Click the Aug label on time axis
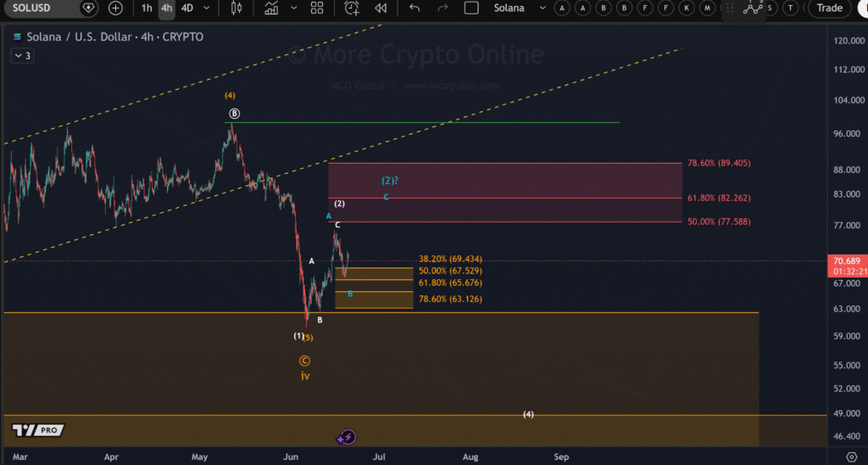Image resolution: width=868 pixels, height=465 pixels. pos(470,457)
